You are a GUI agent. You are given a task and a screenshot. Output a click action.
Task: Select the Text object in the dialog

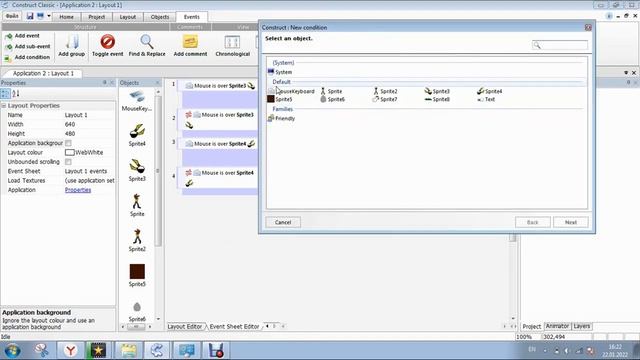point(486,99)
